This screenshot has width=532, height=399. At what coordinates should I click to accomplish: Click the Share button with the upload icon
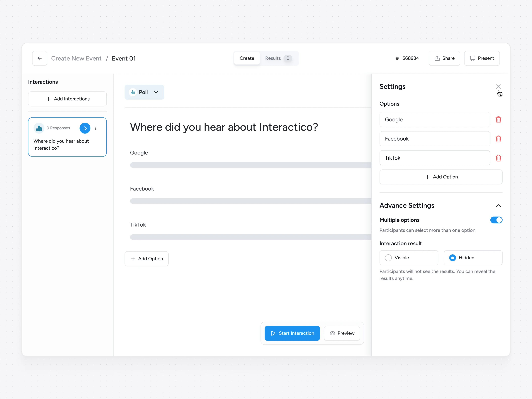(x=444, y=58)
